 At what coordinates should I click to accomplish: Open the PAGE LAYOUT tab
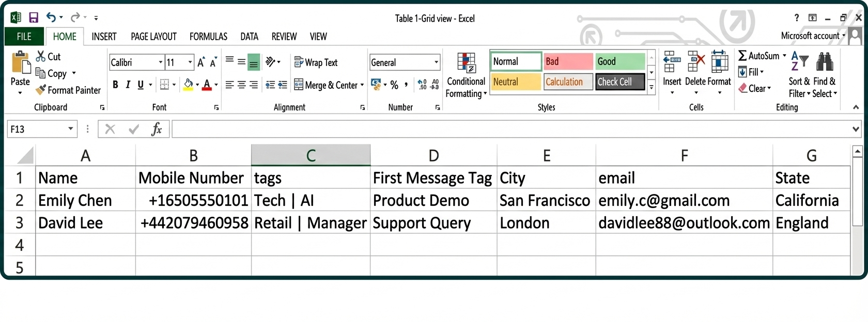click(x=153, y=37)
